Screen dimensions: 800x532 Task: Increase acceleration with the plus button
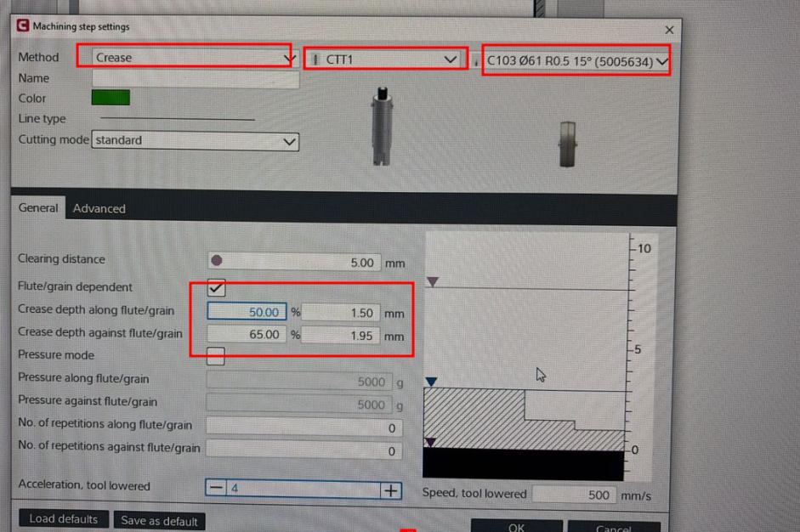391,490
